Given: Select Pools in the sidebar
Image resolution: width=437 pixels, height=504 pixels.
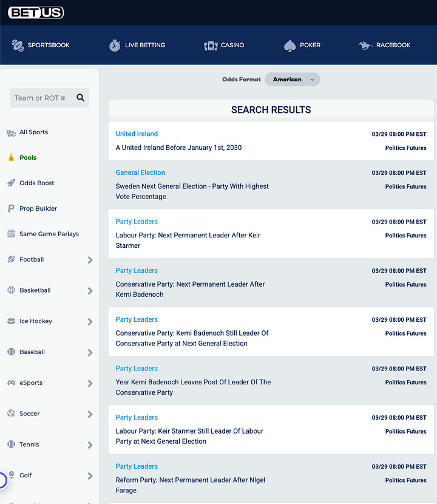Looking at the screenshot, I should click(x=28, y=157).
